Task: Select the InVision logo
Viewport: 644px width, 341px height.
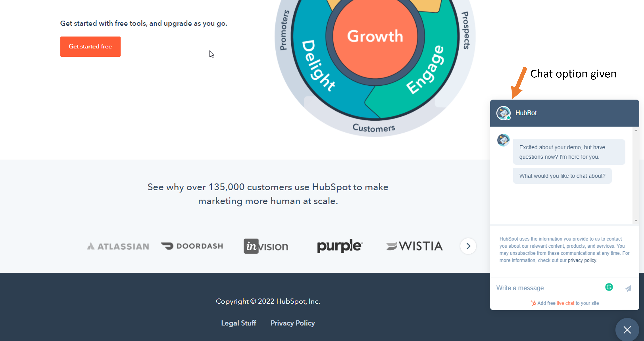Action: point(266,246)
